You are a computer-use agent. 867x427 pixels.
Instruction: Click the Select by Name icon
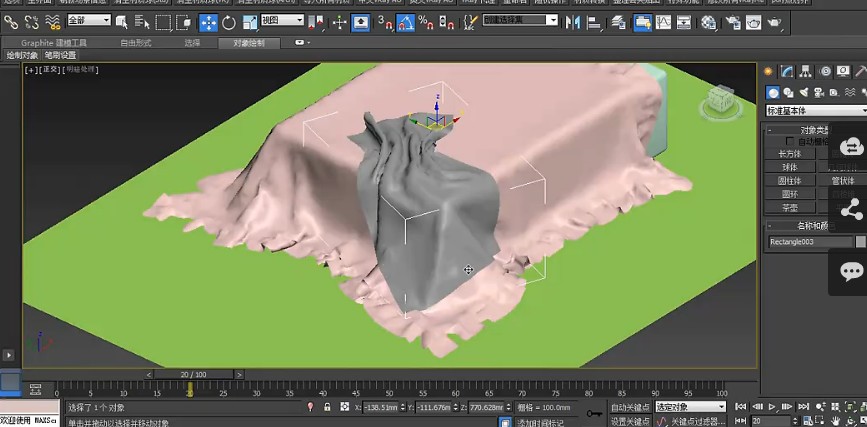coord(141,22)
